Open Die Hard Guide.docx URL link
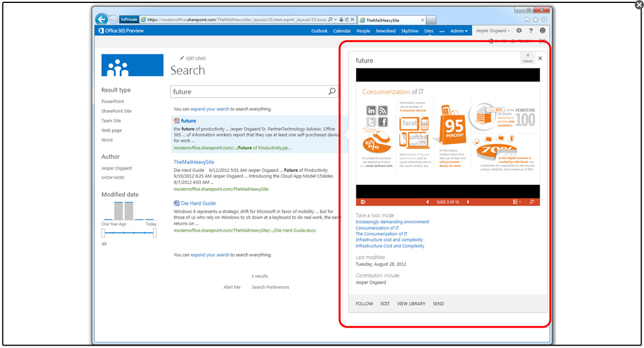 pos(244,230)
